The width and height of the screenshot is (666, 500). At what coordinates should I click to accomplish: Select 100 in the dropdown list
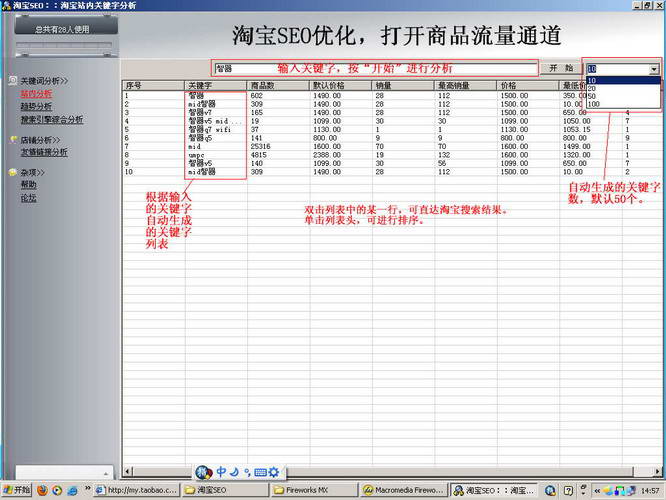[x=623, y=104]
